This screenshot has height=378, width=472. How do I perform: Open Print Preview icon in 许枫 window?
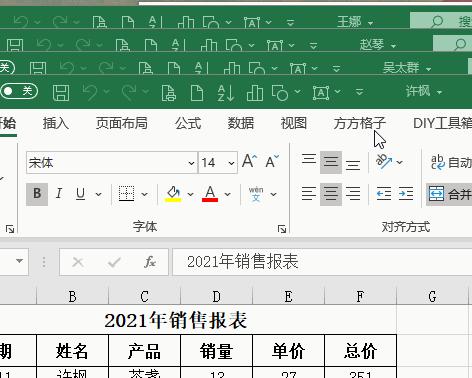click(x=169, y=92)
